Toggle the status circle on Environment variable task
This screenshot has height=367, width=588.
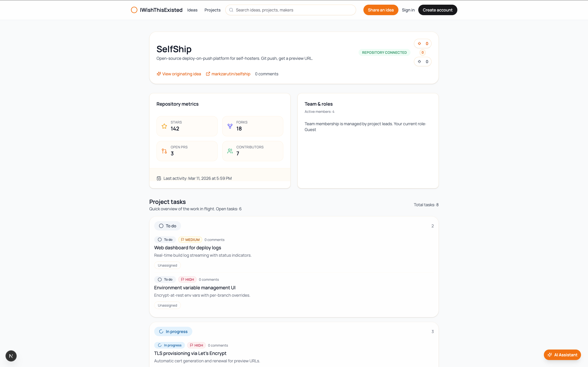160,279
